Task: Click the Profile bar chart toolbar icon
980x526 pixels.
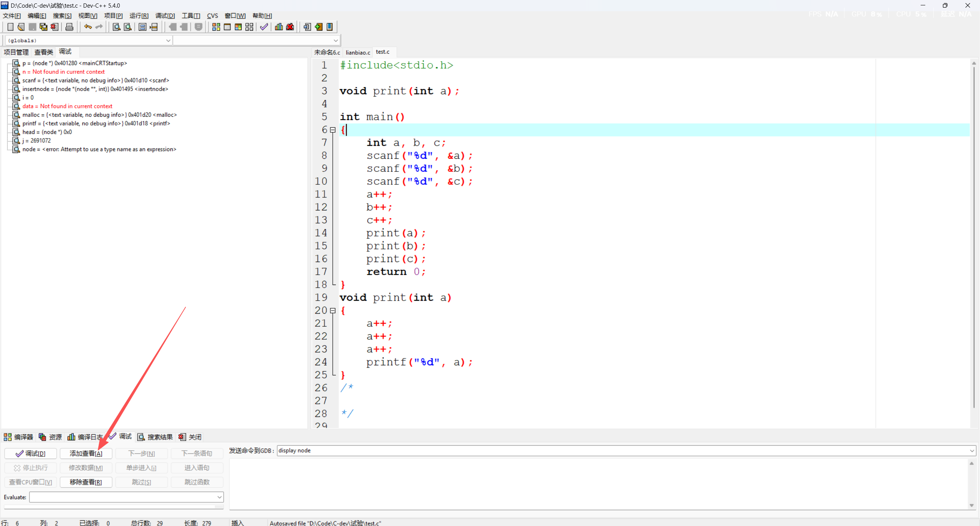Action: pos(279,27)
